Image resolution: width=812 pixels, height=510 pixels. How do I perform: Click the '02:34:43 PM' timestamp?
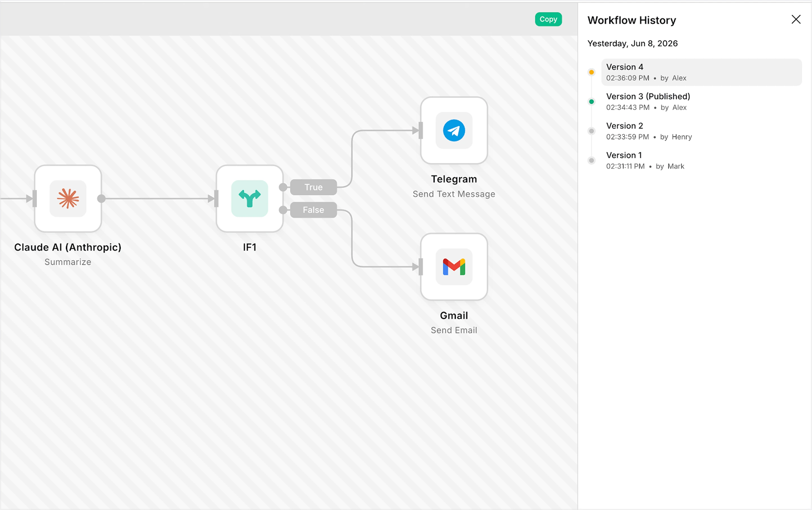pyautogui.click(x=628, y=107)
